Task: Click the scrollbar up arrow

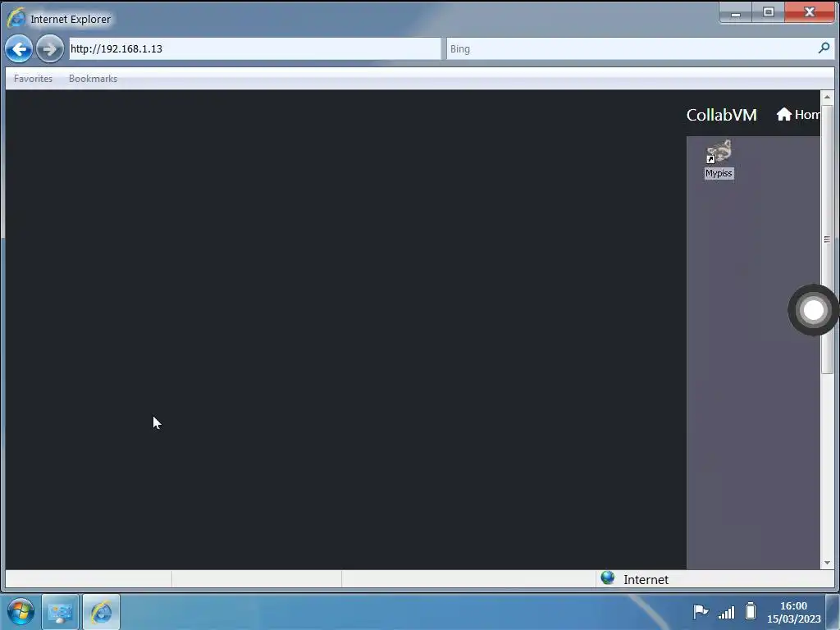Action: 827,97
